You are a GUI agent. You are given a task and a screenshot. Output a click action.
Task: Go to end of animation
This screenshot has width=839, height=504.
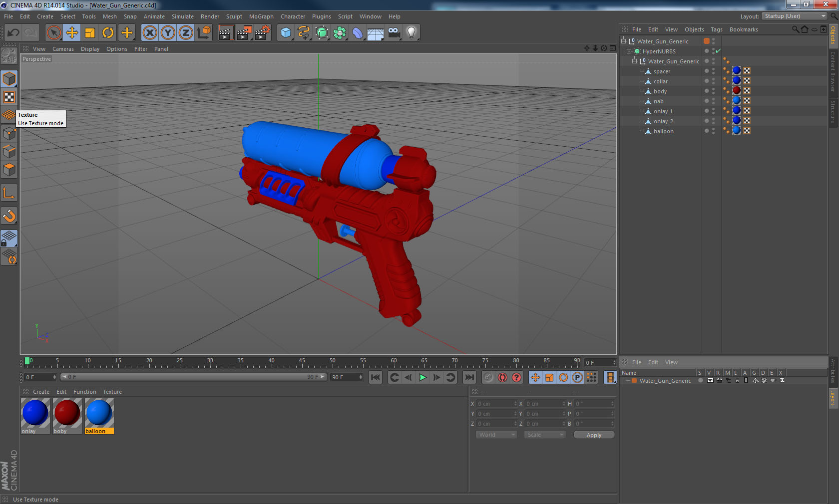[x=469, y=377]
